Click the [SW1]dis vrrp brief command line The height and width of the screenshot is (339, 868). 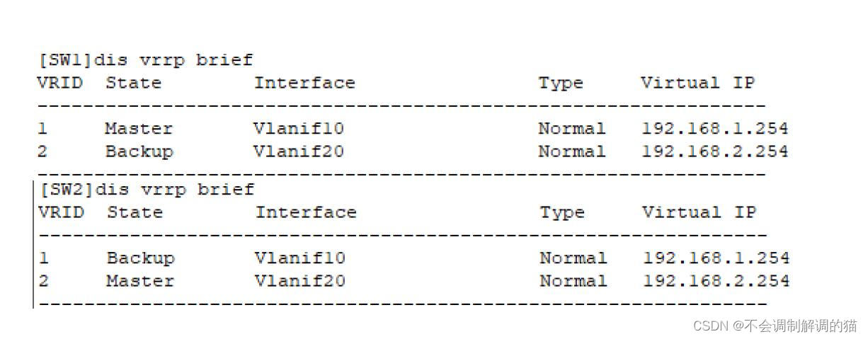(x=145, y=59)
